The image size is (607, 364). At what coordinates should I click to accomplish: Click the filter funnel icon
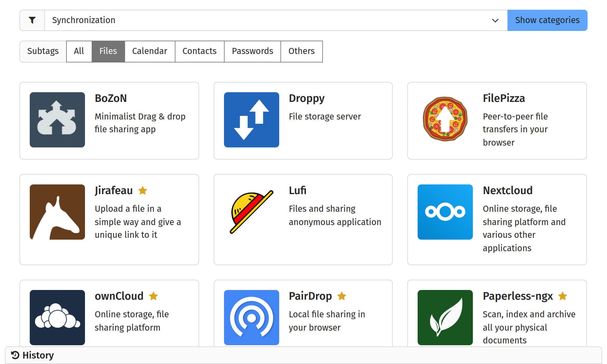coord(32,20)
